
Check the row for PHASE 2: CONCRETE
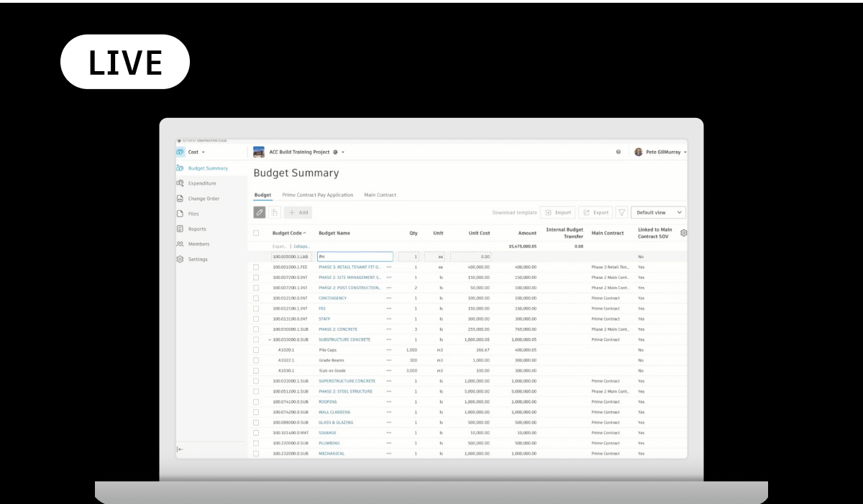pyautogui.click(x=257, y=329)
